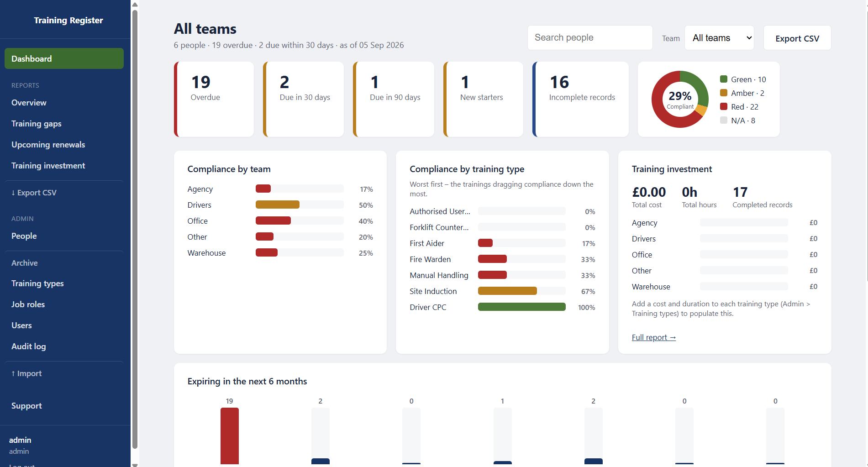Open the All teams dropdown
868x467 pixels.
coord(719,38)
